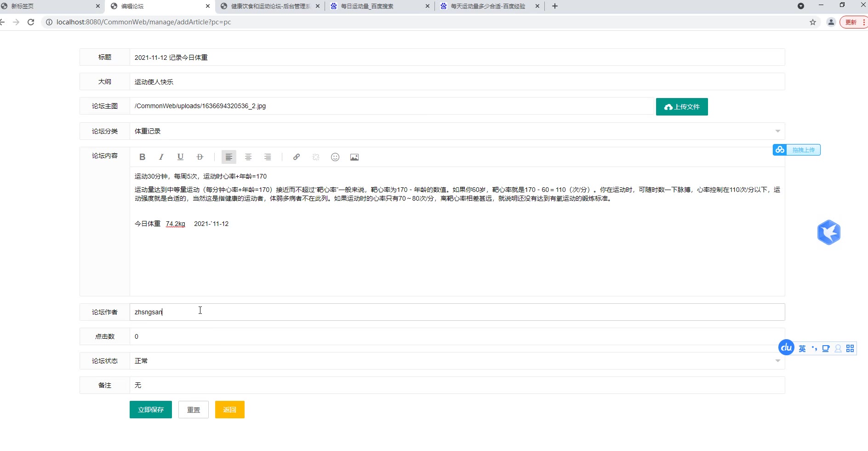Click the 论坛主图 path field
Viewport: 868px width, 451px height.
tap(391, 106)
